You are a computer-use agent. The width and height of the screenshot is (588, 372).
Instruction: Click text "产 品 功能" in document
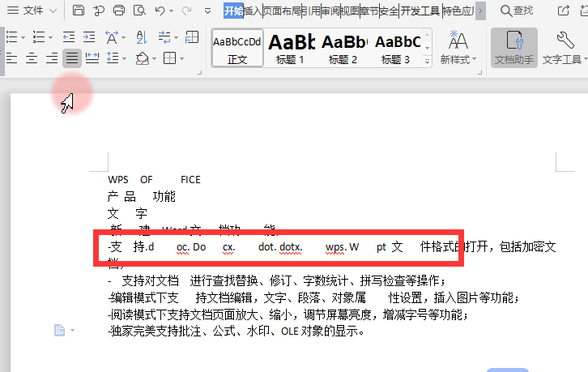(142, 196)
